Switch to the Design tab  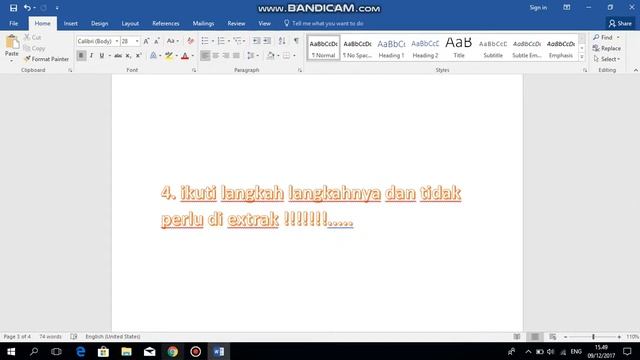pos(100,24)
